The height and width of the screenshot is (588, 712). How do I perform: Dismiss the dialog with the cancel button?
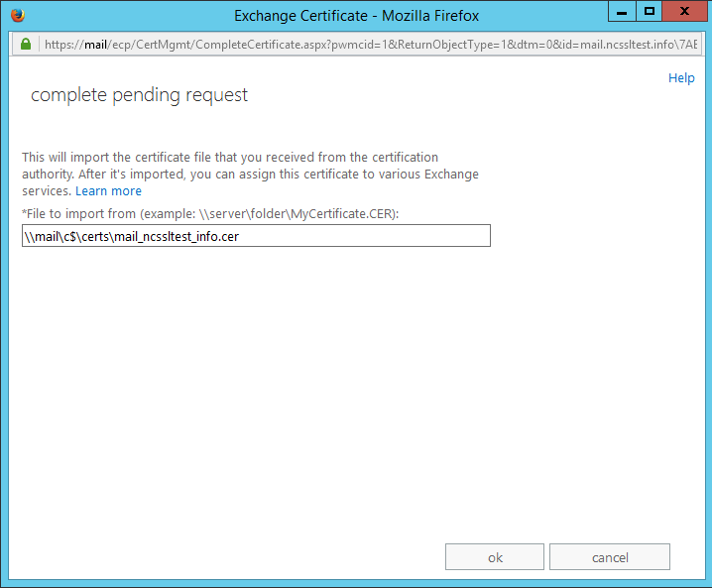(x=610, y=556)
